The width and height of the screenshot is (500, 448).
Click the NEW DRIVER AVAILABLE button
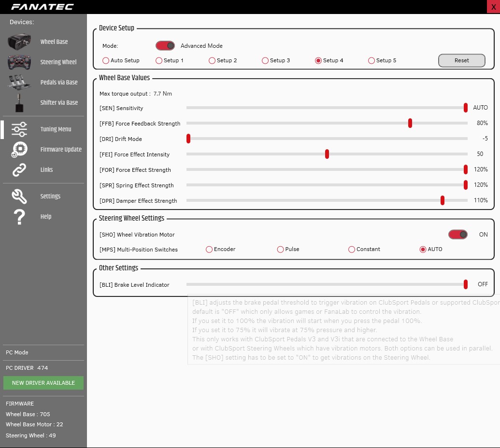[x=43, y=383]
